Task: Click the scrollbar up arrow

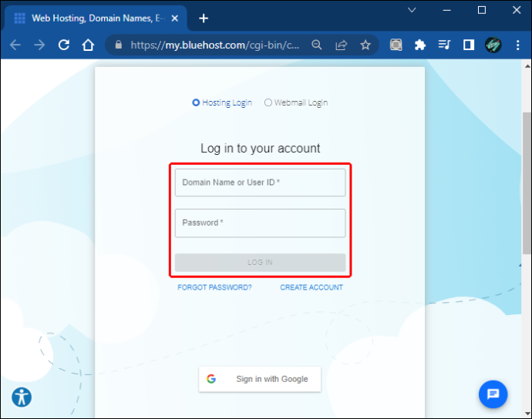Action: (x=527, y=66)
